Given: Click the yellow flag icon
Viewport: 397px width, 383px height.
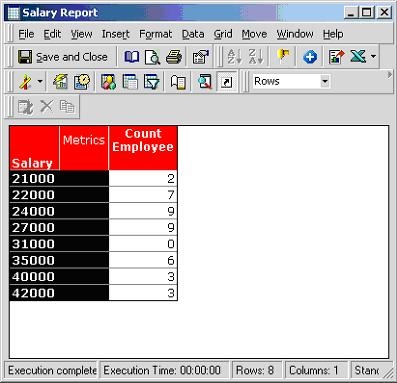Looking at the screenshot, I should [x=283, y=56].
